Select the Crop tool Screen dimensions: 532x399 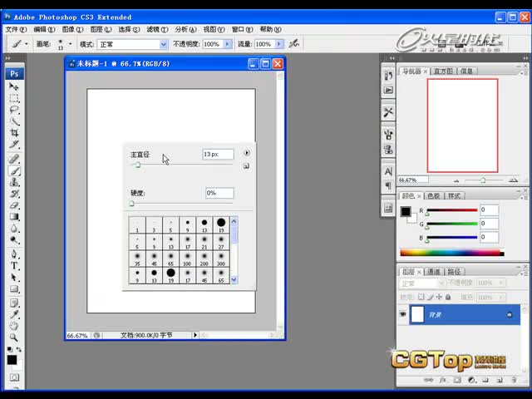[14, 133]
